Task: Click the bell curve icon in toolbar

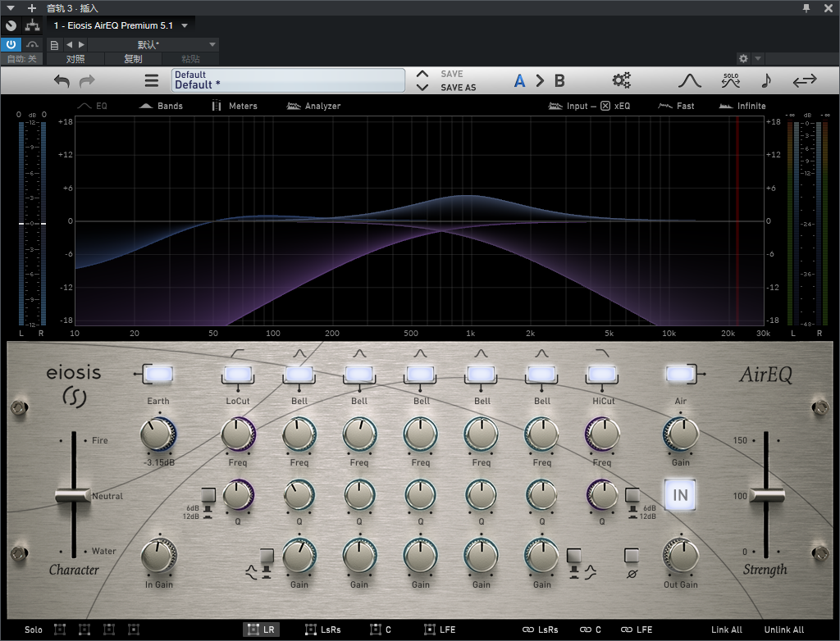Action: point(689,80)
